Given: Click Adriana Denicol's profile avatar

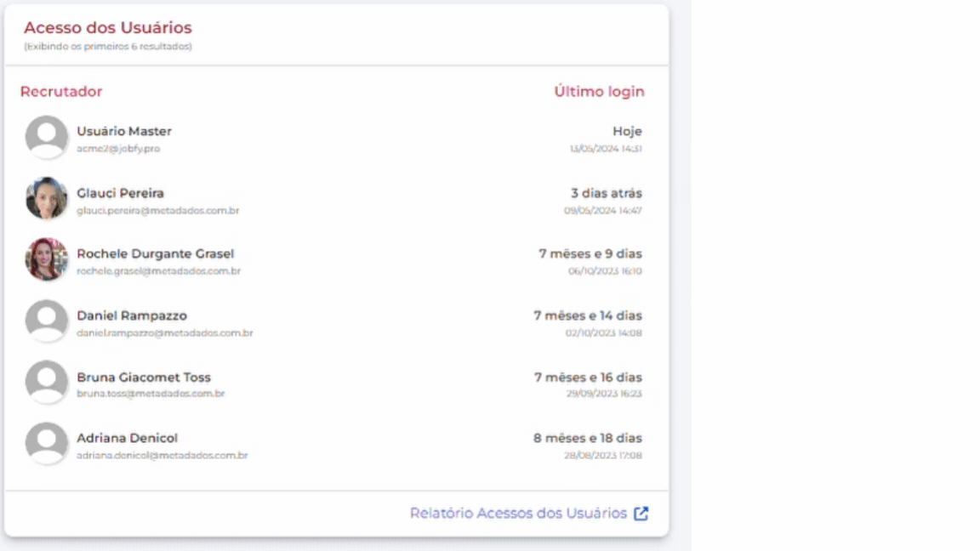Looking at the screenshot, I should (47, 443).
